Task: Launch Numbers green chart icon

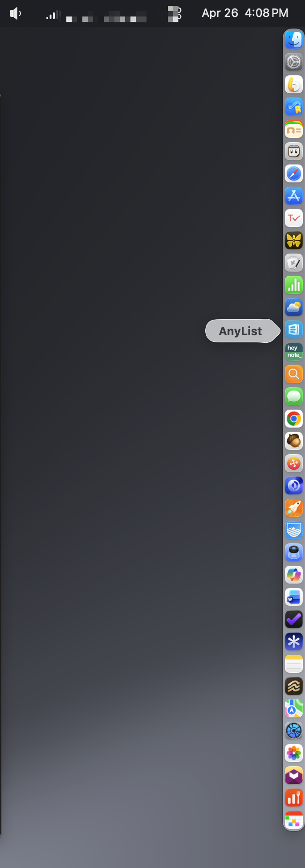Action: coord(294,285)
